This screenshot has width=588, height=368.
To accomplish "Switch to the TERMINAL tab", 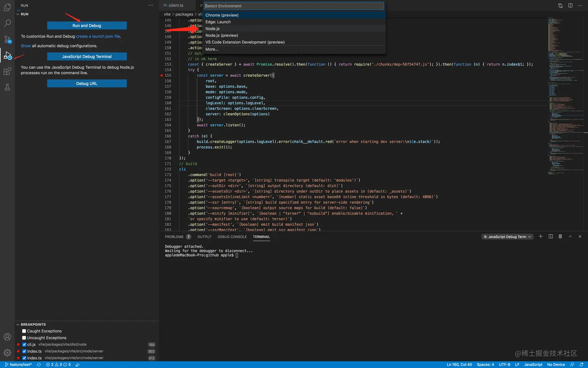I will pos(261,237).
